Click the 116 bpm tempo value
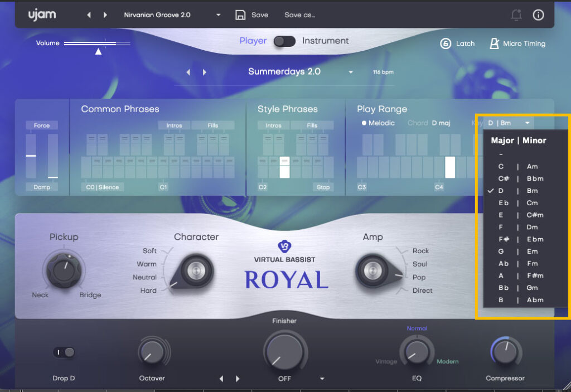The image size is (571, 392). point(383,72)
